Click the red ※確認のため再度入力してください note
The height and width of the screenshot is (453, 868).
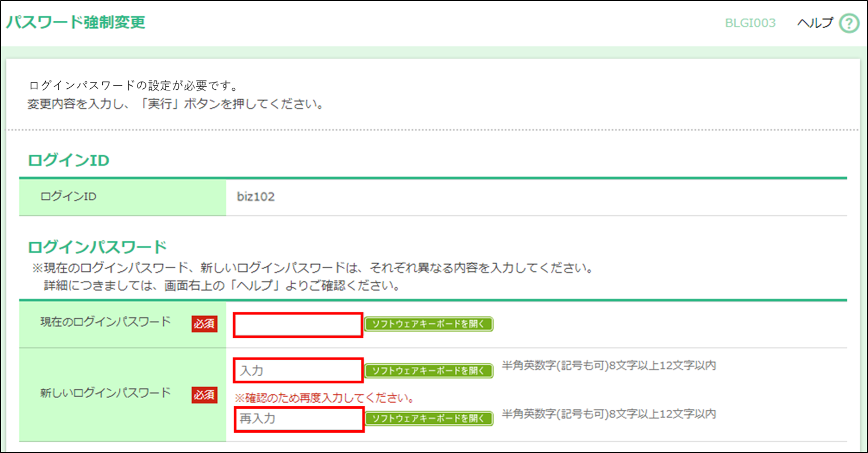tap(325, 398)
